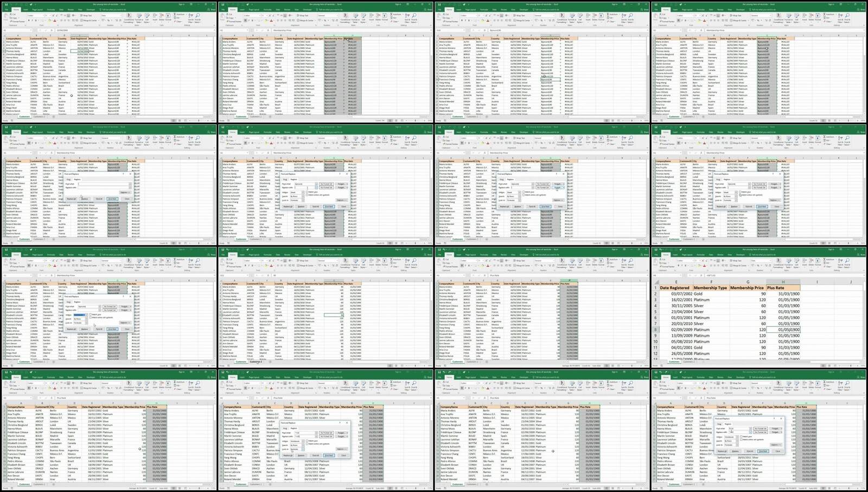Select column E header in the enlarged-cells frame

pyautogui.click(x=675, y=282)
